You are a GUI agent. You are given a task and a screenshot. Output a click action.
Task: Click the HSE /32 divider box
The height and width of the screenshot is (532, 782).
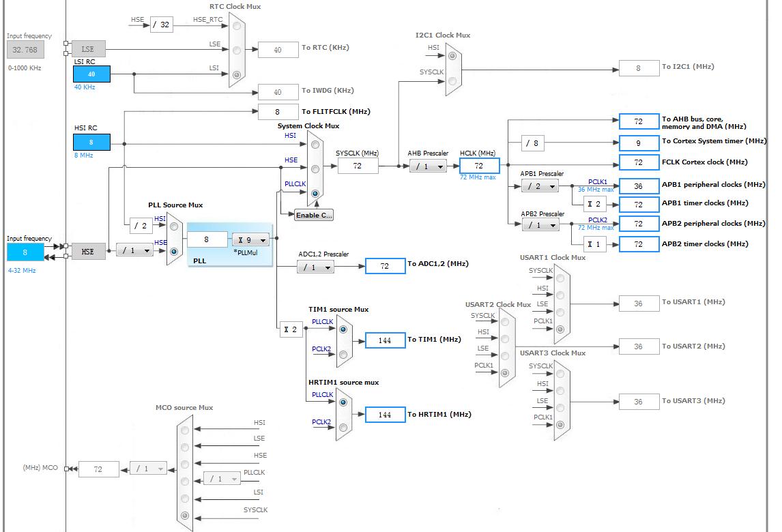(x=162, y=25)
